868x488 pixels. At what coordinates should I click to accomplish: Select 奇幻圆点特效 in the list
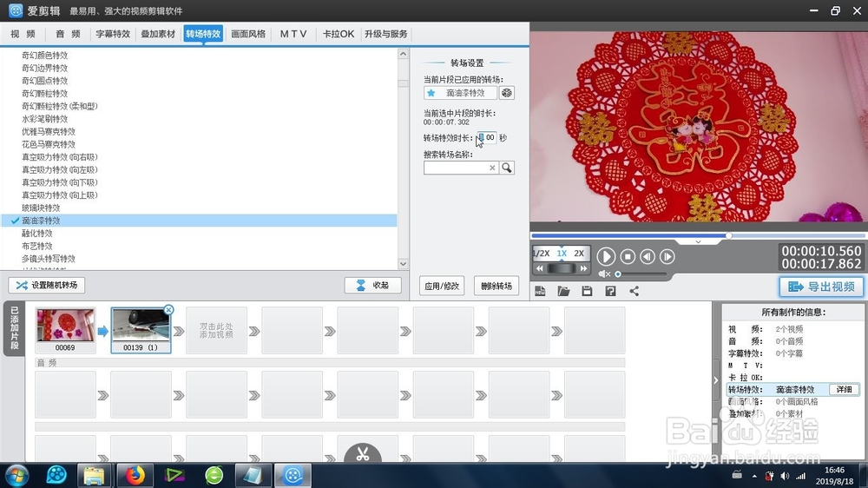pos(44,81)
